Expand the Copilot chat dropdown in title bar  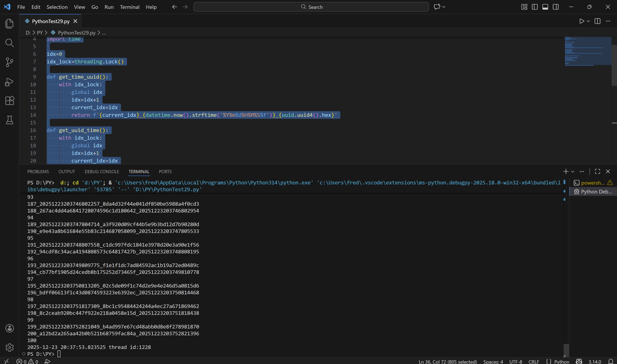(x=444, y=7)
